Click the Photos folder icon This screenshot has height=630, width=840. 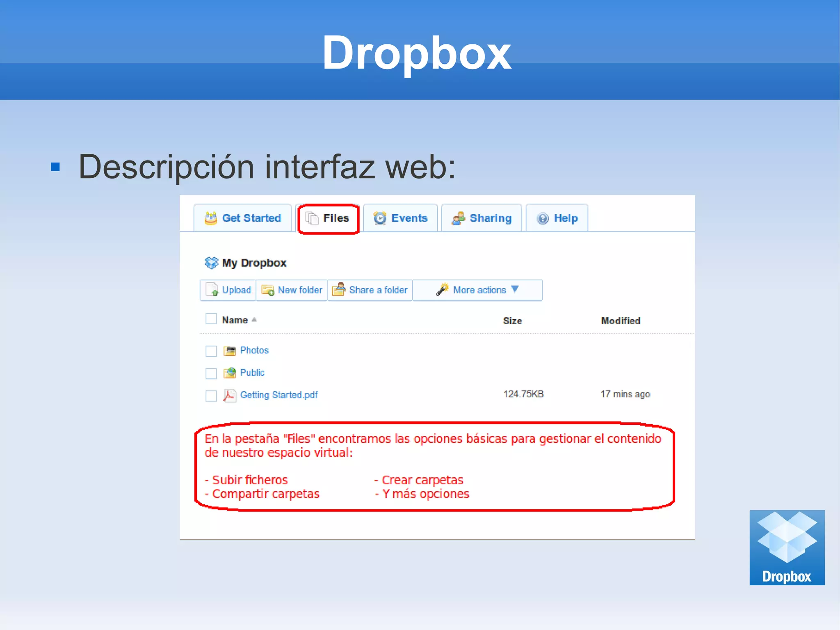click(x=230, y=351)
